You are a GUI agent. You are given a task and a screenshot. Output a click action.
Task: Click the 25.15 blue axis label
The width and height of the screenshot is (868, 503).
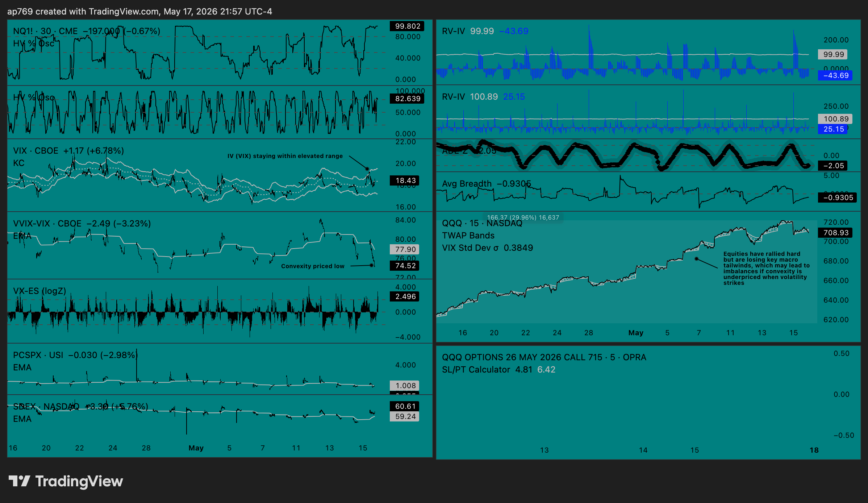(x=833, y=129)
